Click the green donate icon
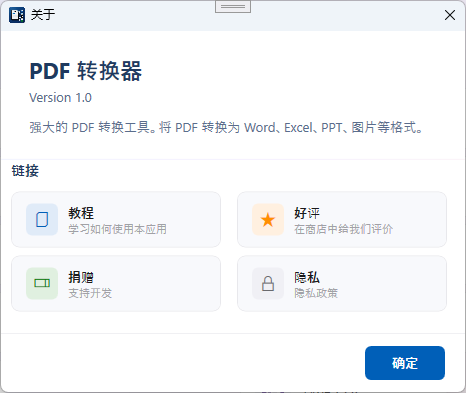The width and height of the screenshot is (466, 393). click(42, 283)
